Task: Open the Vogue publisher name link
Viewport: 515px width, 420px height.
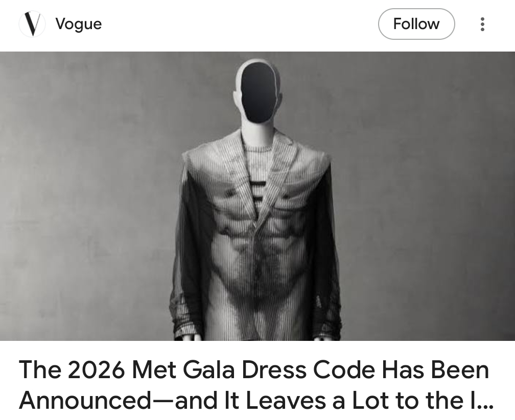Action: (79, 24)
